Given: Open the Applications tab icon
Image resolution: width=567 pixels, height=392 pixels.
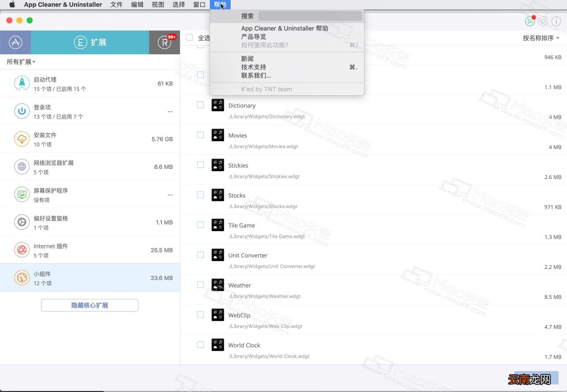Looking at the screenshot, I should pyautogui.click(x=15, y=42).
